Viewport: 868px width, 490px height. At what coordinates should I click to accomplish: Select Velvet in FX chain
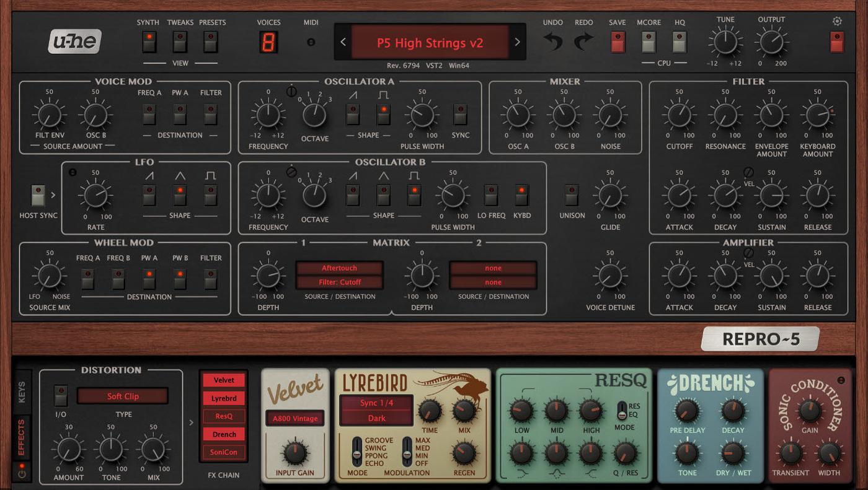click(x=224, y=380)
